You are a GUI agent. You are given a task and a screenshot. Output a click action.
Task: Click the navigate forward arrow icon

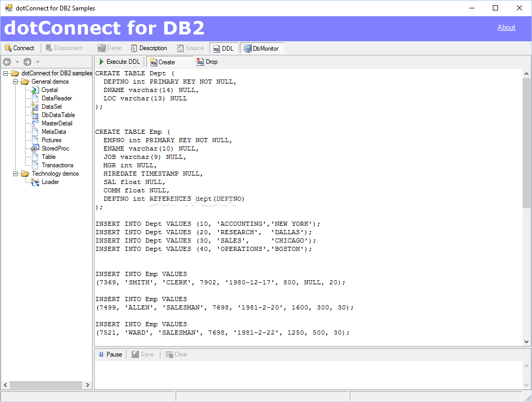(x=28, y=62)
